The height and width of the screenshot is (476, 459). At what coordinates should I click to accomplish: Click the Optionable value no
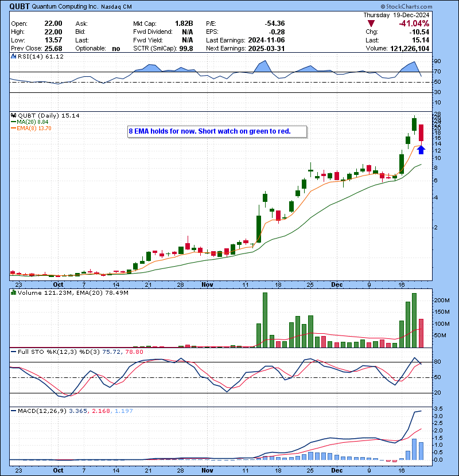pos(116,49)
